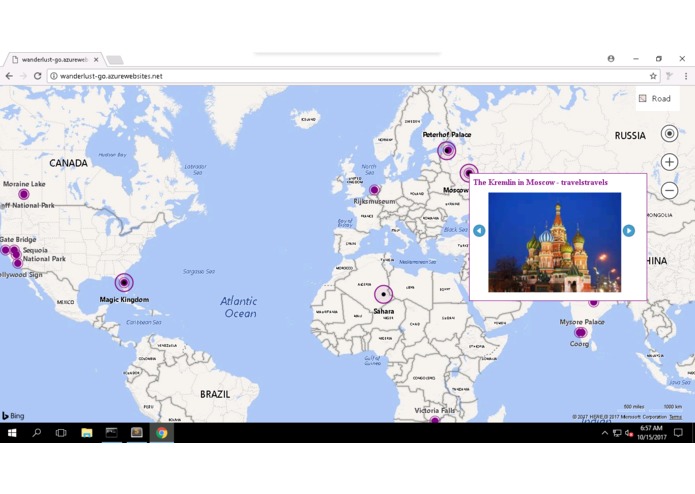
Task: Select the Hollywood Sign pushpin
Action: pyautogui.click(x=18, y=264)
